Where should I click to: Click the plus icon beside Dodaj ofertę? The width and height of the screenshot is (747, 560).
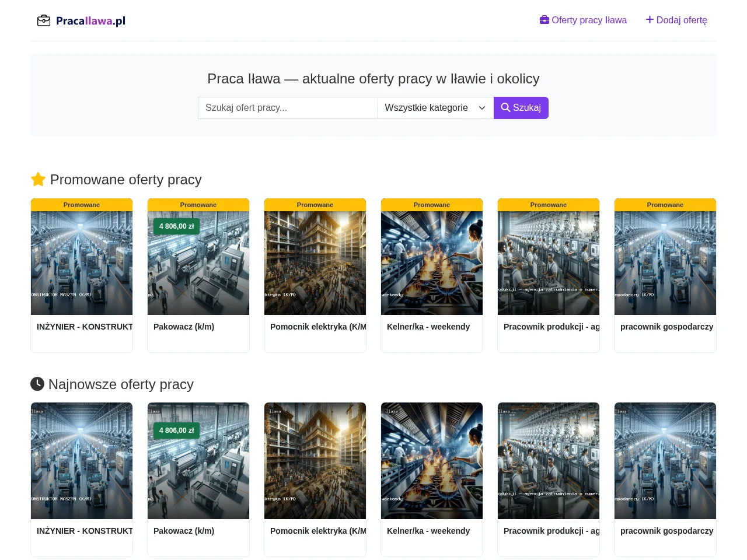click(x=650, y=20)
